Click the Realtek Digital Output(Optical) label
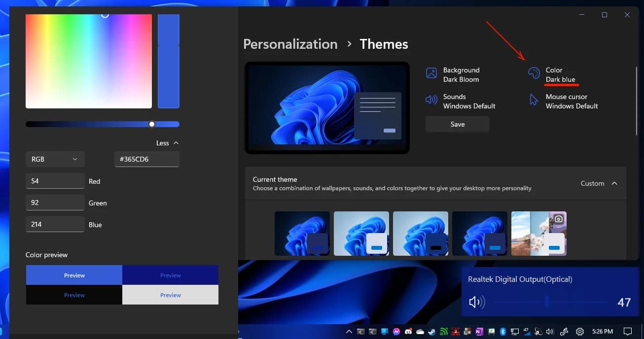 pyautogui.click(x=520, y=279)
